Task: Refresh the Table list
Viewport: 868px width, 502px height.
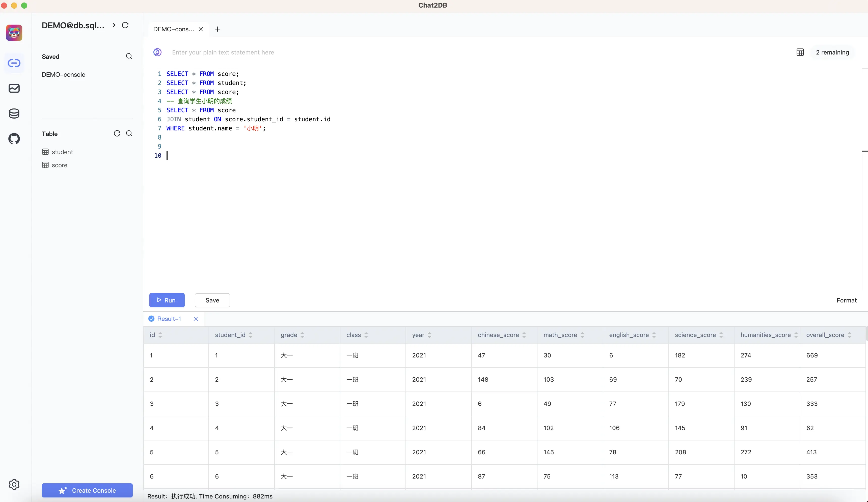Action: (x=117, y=133)
